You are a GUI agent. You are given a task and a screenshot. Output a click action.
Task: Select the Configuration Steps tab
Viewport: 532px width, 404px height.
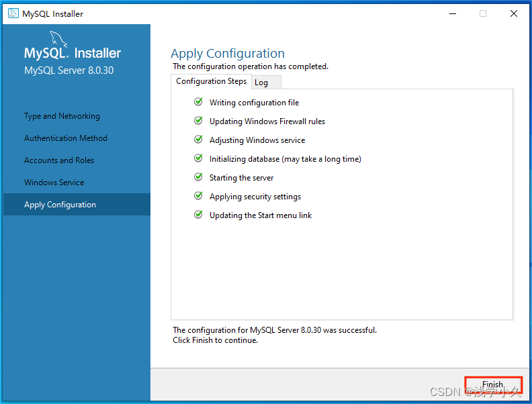211,81
